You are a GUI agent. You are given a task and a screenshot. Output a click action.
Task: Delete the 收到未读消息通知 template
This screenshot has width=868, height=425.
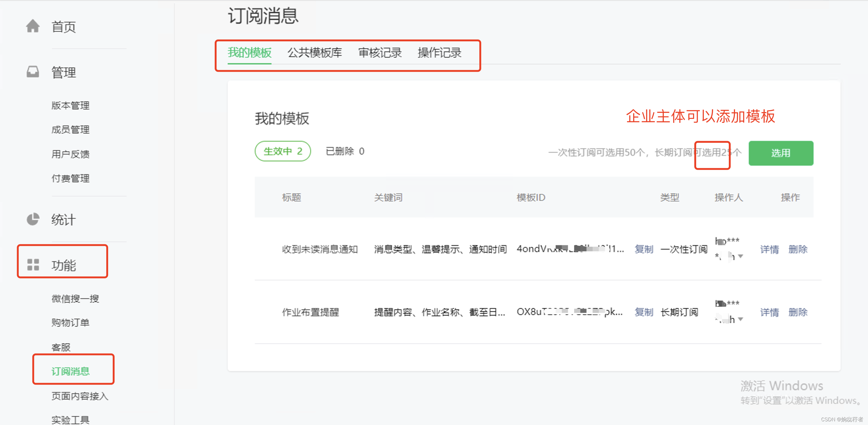pos(798,249)
